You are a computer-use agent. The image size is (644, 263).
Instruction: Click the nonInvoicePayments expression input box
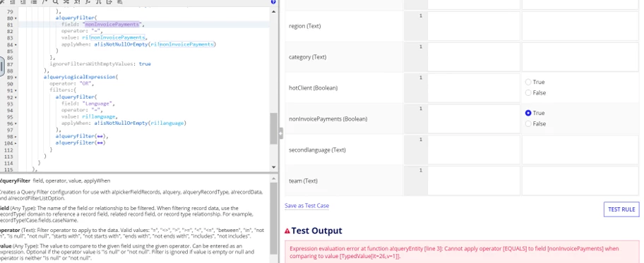coord(474,119)
